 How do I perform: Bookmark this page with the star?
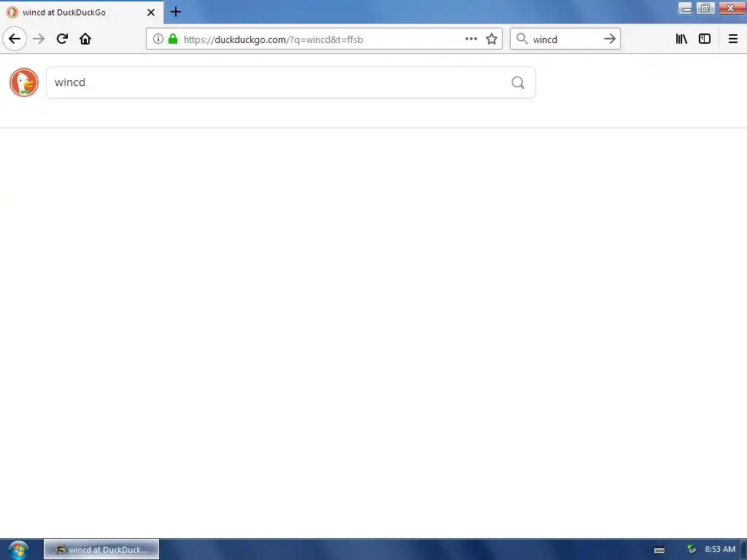coord(492,39)
